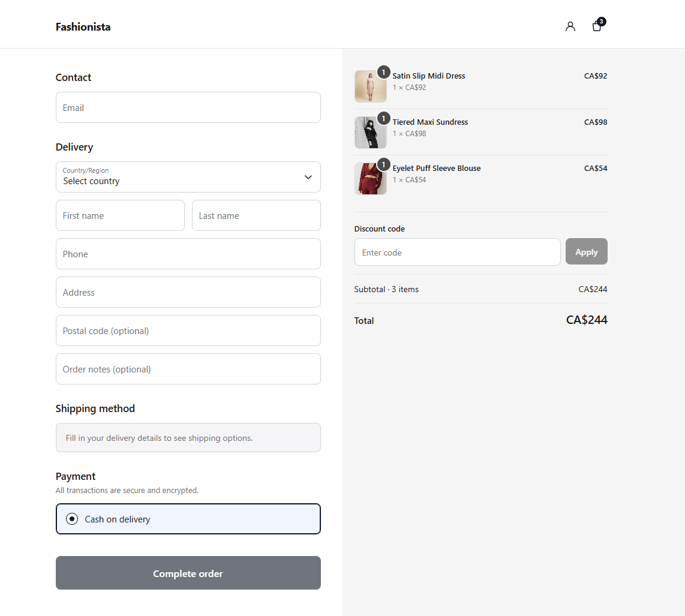685x616 pixels.
Task: Click into the Last name field
Action: click(257, 215)
